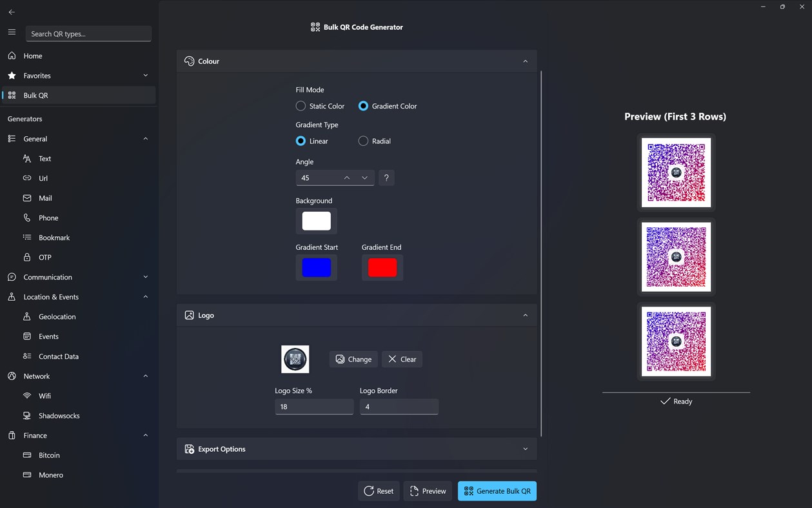Click the Generate Bulk QR button
This screenshot has width=812, height=508.
pos(497,491)
